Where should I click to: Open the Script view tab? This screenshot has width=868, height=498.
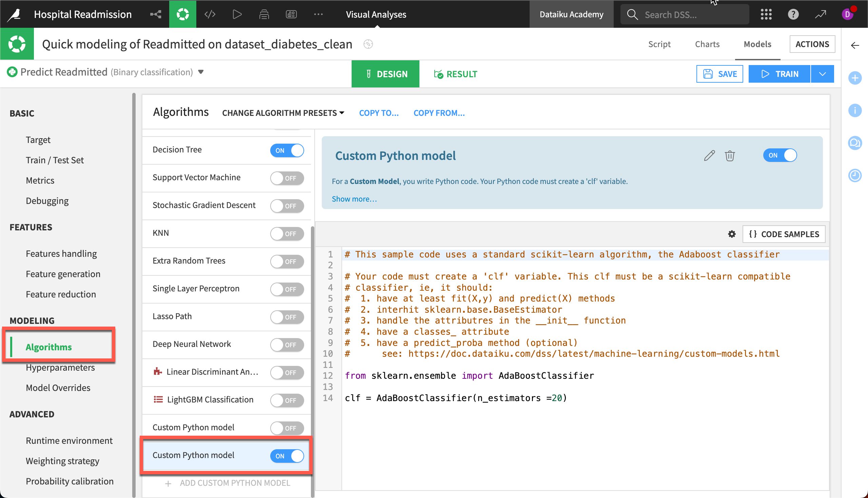pos(659,44)
